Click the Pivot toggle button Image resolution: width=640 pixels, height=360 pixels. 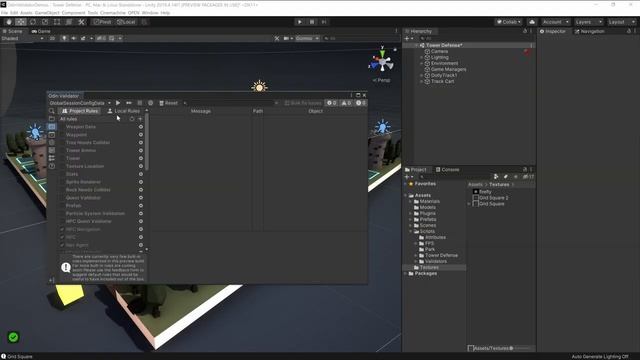click(x=102, y=22)
